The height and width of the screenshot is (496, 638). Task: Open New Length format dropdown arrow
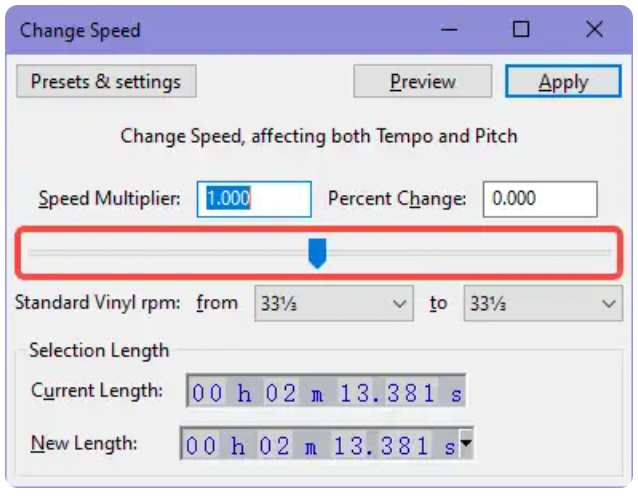[x=466, y=443]
